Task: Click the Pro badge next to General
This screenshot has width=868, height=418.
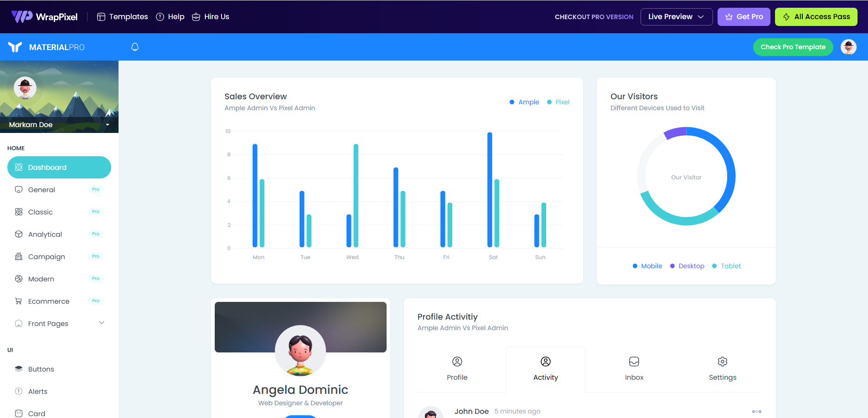Action: 95,189
